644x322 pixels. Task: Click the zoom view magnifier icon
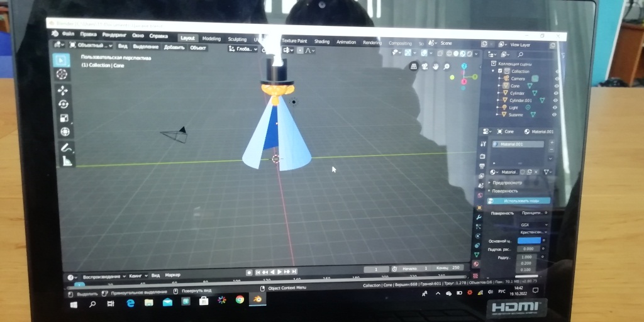coord(447,67)
